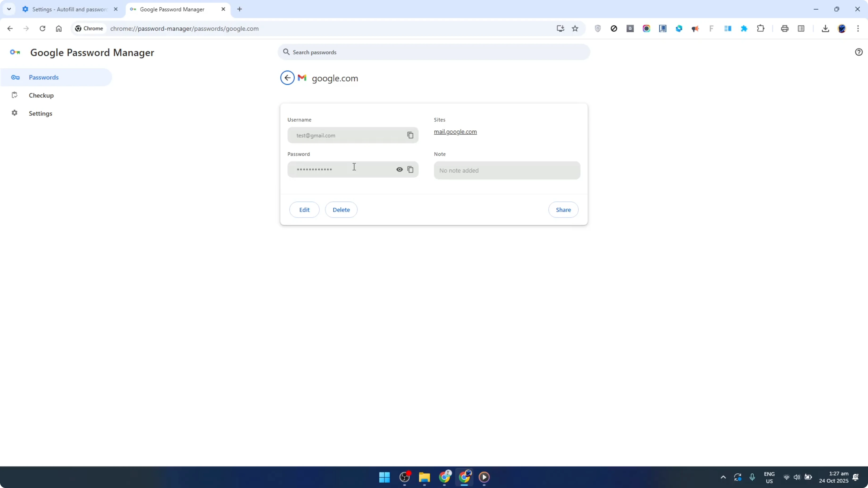Close the Google Password Manager tab
The width and height of the screenshot is (868, 488).
click(223, 9)
